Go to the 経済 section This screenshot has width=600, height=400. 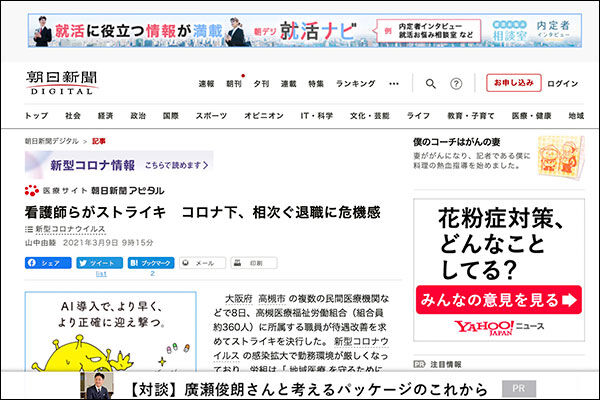(105, 116)
